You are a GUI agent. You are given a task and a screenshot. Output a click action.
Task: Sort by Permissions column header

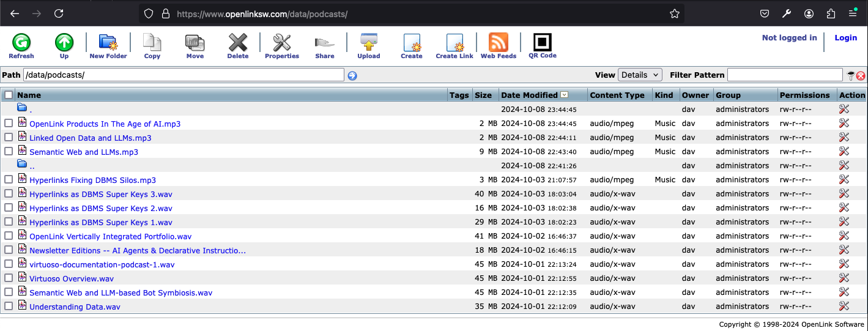tap(804, 95)
